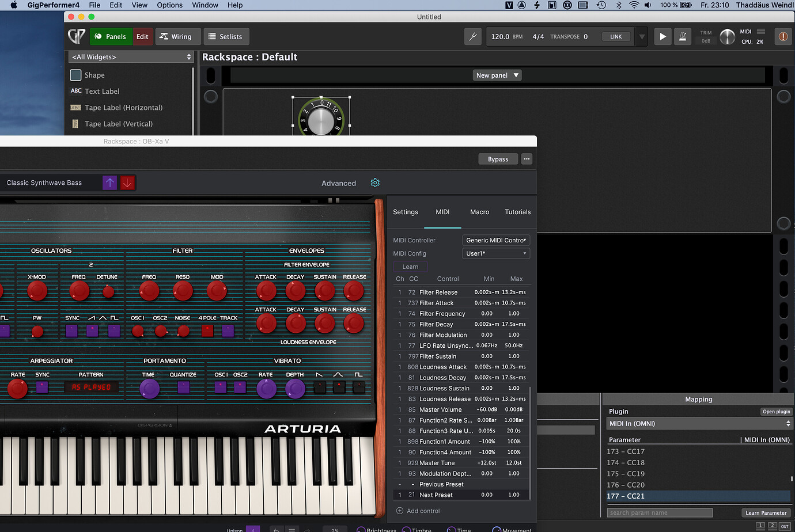Click the Arpeggiator RATE knob

17,389
